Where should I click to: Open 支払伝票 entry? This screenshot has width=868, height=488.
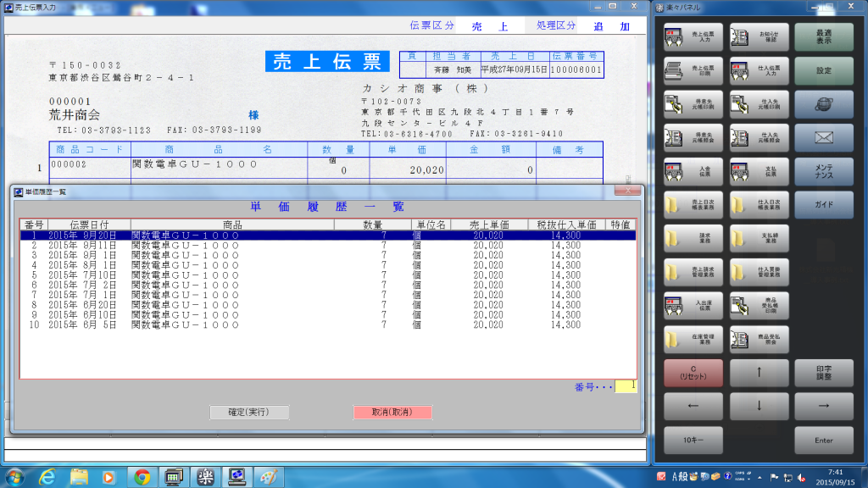click(x=759, y=171)
